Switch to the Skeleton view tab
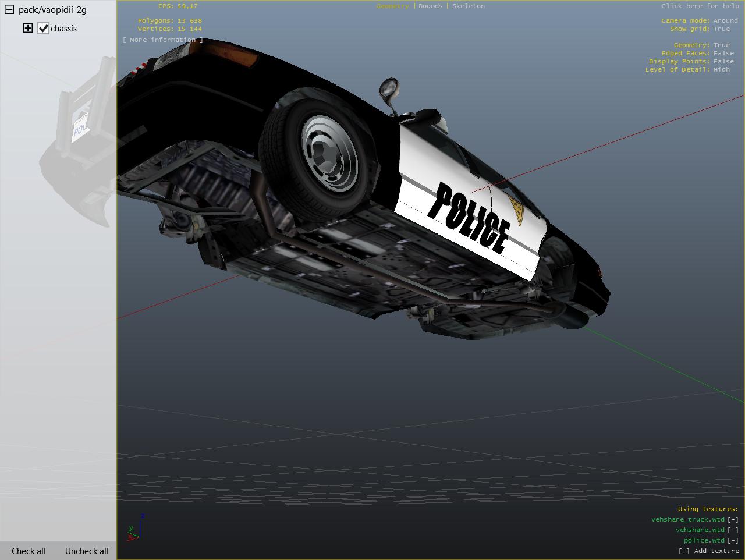Image resolution: width=745 pixels, height=560 pixels. coord(468,6)
